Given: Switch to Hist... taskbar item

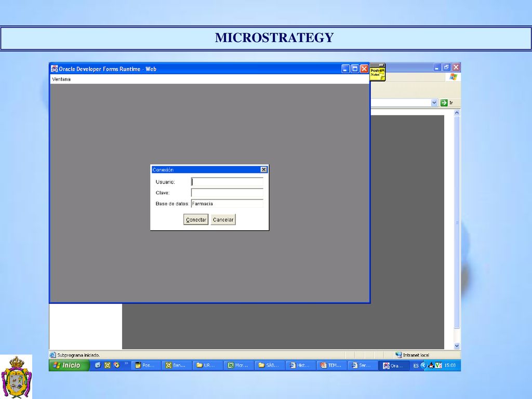Looking at the screenshot, I should click(300, 365).
